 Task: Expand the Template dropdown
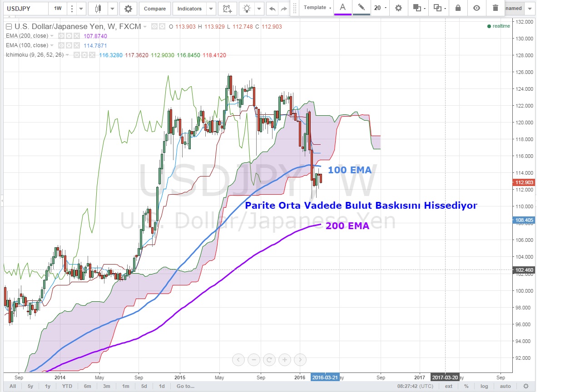point(317,8)
